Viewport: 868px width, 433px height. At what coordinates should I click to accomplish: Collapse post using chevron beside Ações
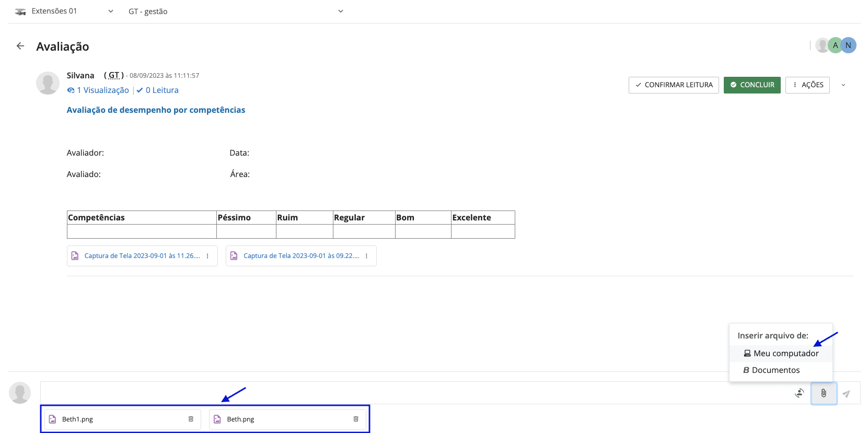pyautogui.click(x=843, y=85)
